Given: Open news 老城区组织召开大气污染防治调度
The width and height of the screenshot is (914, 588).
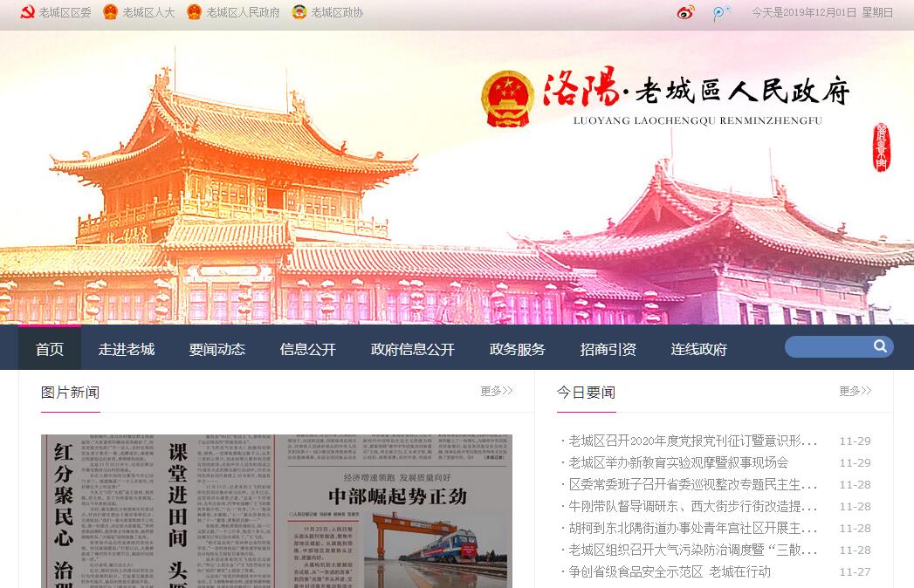Looking at the screenshot, I should 692,550.
